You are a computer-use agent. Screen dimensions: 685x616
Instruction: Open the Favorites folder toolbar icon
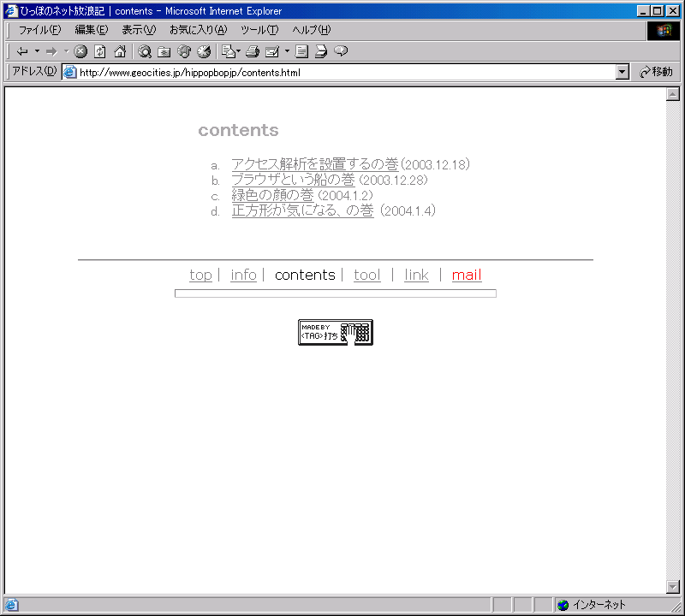pos(164,52)
